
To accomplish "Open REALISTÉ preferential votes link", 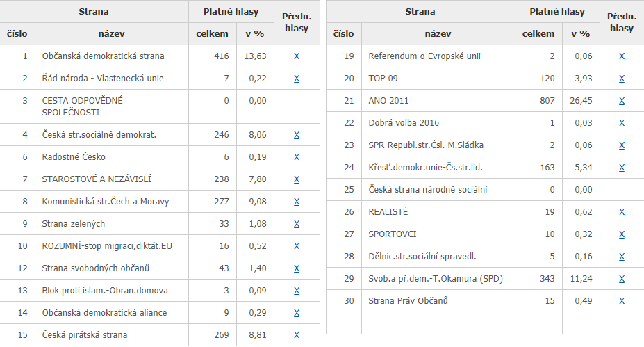I will pyautogui.click(x=622, y=212).
